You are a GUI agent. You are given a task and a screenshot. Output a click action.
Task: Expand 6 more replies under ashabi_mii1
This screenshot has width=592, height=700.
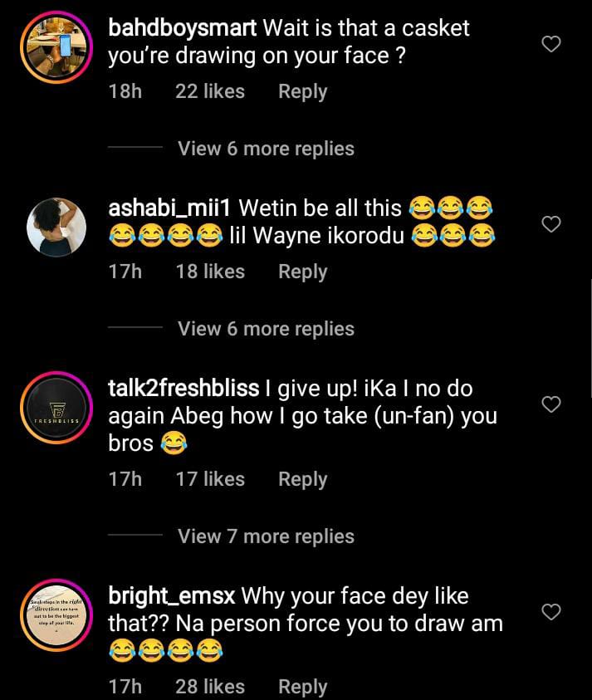(266, 329)
